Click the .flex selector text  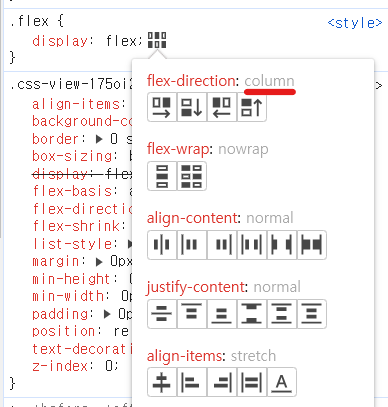(29, 21)
